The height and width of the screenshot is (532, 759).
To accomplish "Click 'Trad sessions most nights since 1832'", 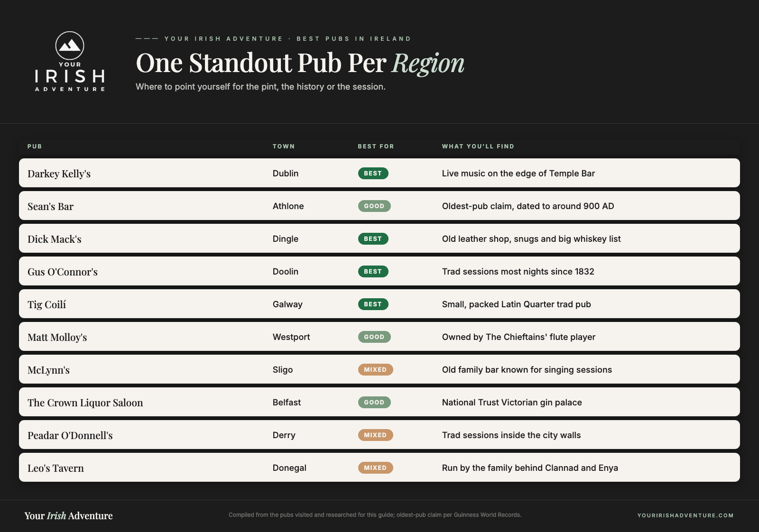I will [x=518, y=272].
